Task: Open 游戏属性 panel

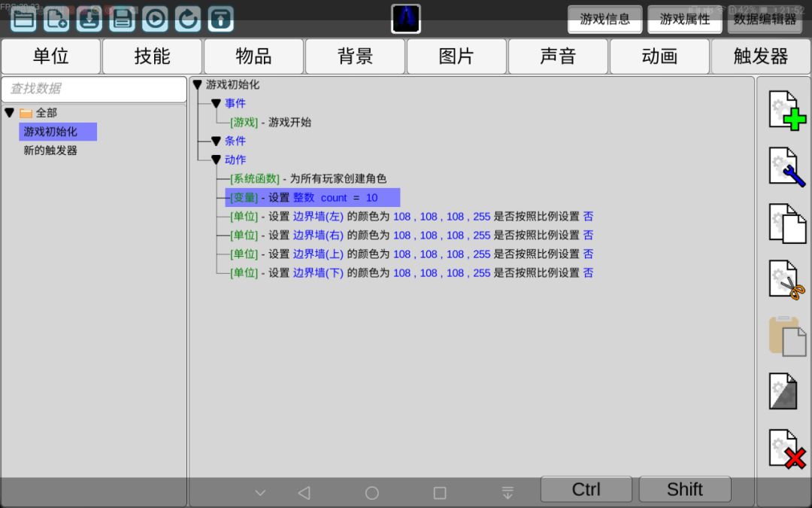Action: tap(685, 19)
